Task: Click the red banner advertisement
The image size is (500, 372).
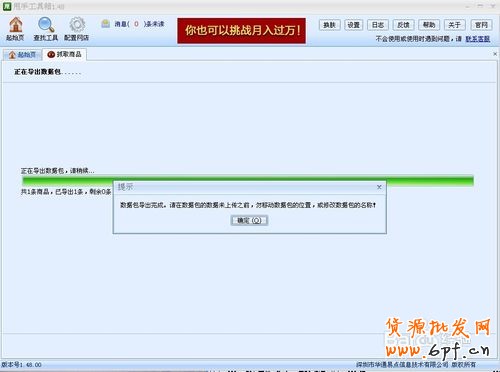Action: tap(241, 31)
